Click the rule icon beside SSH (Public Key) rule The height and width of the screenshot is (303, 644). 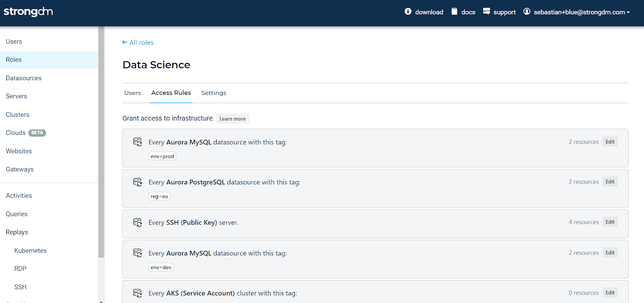point(138,222)
